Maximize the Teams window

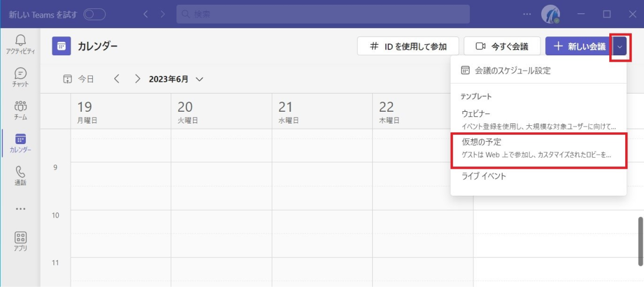click(606, 14)
